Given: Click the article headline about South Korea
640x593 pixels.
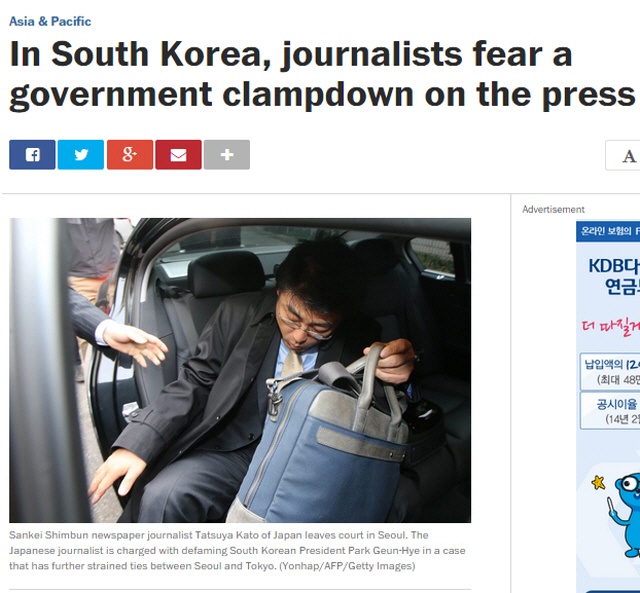Looking at the screenshot, I should click(x=322, y=74).
